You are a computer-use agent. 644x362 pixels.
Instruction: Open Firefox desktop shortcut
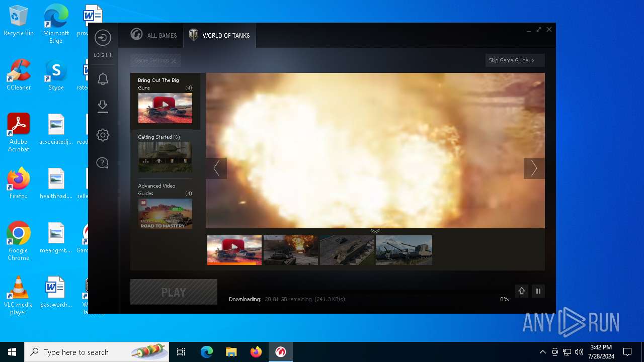pyautogui.click(x=19, y=184)
